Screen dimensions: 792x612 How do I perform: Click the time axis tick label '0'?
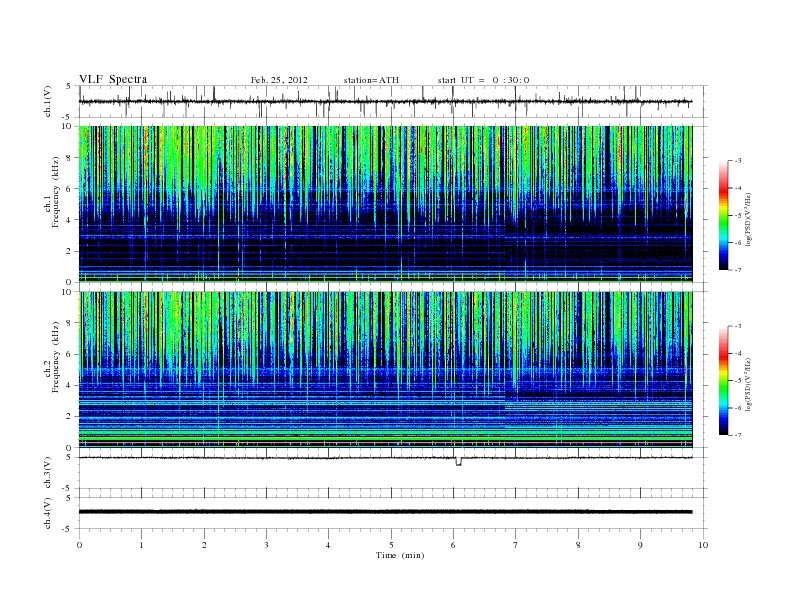point(79,545)
